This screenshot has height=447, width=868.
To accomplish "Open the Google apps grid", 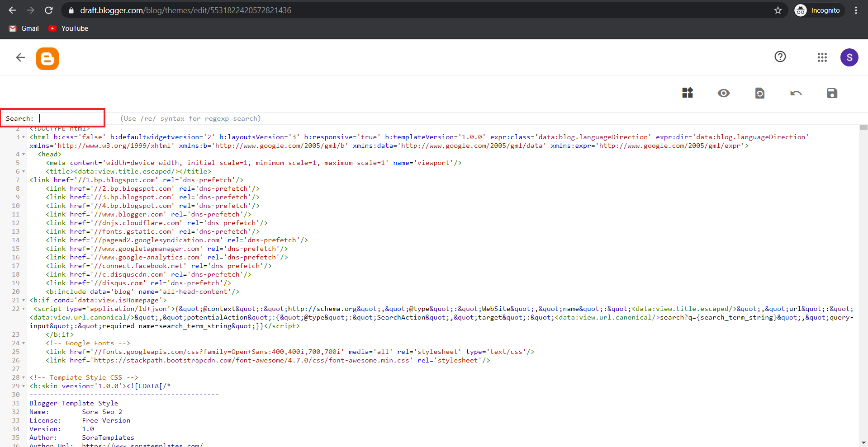I will click(822, 57).
